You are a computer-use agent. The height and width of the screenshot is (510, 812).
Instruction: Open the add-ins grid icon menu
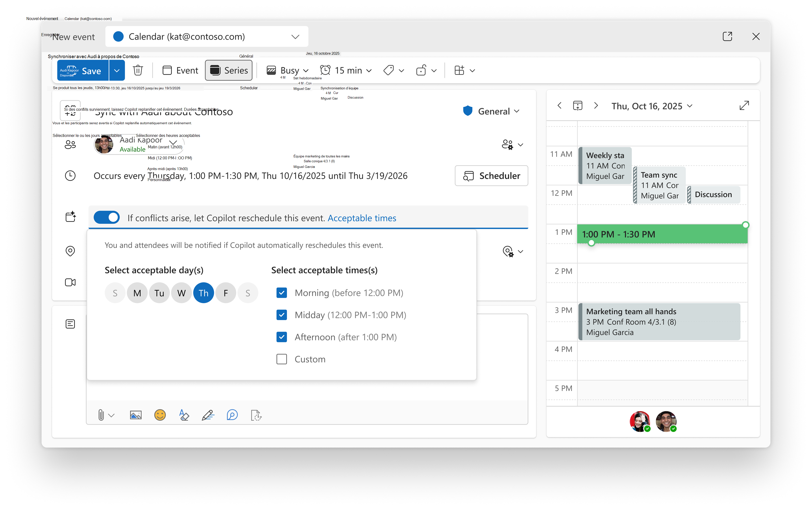click(x=465, y=71)
